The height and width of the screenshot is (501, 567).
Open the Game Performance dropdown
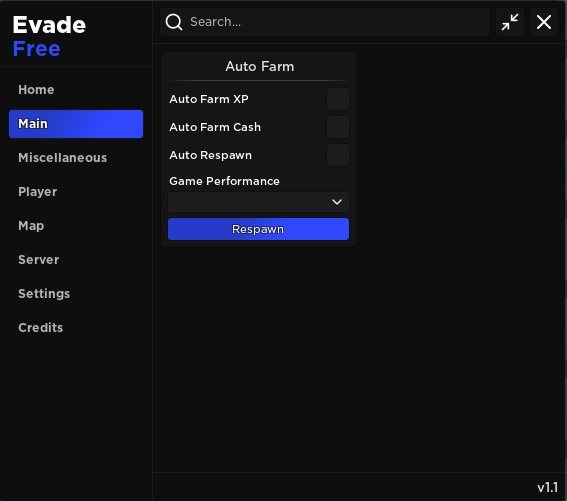click(x=258, y=202)
